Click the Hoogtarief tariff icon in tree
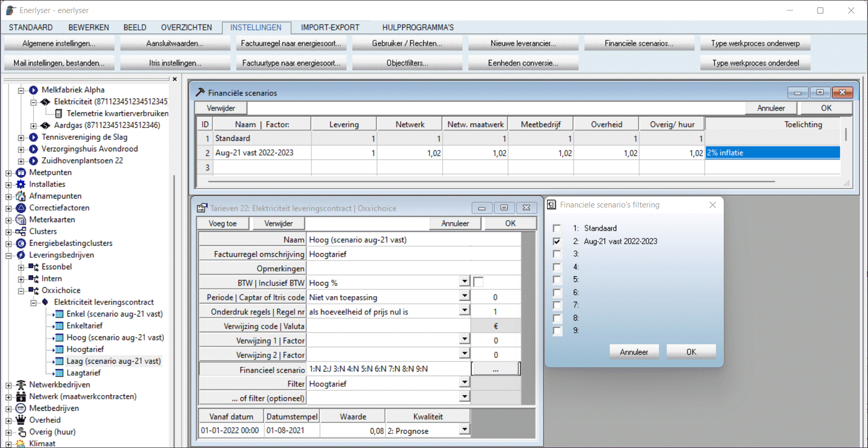Image resolution: width=868 pixels, height=448 pixels. click(59, 349)
